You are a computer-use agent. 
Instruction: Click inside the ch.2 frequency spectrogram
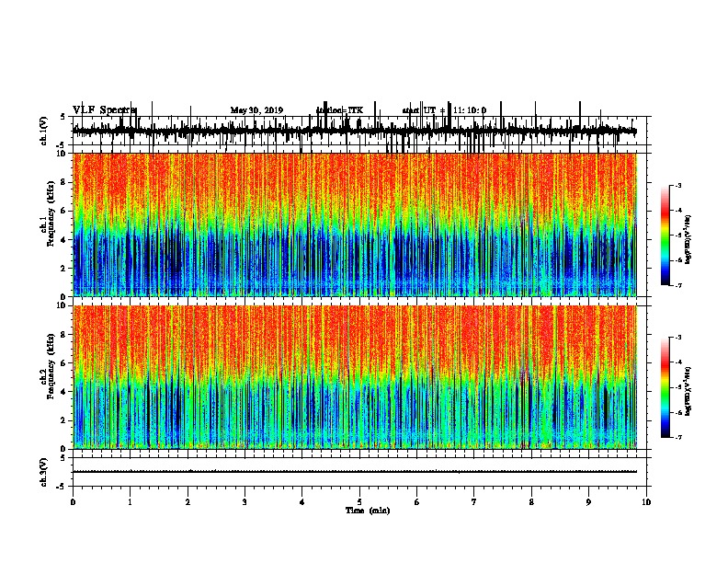355,377
